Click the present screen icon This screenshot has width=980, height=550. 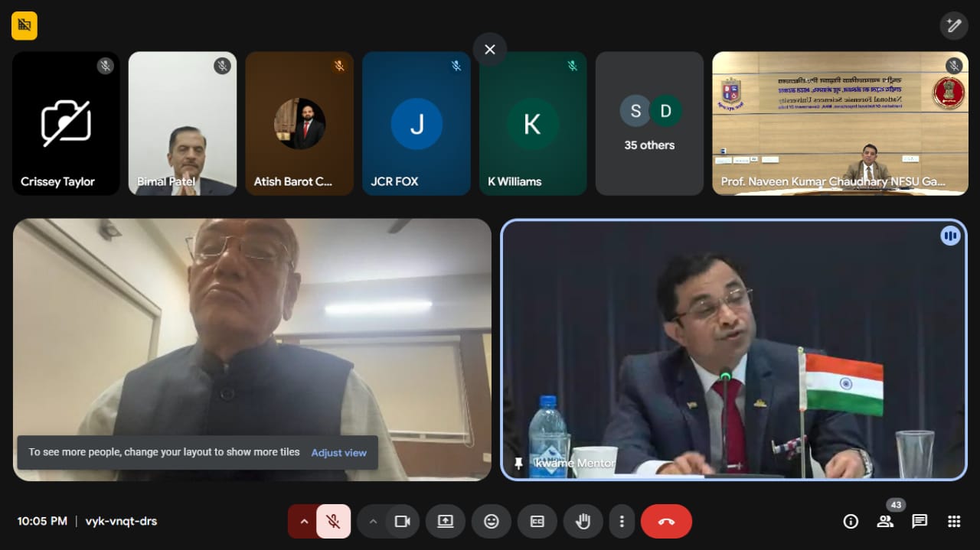click(446, 522)
